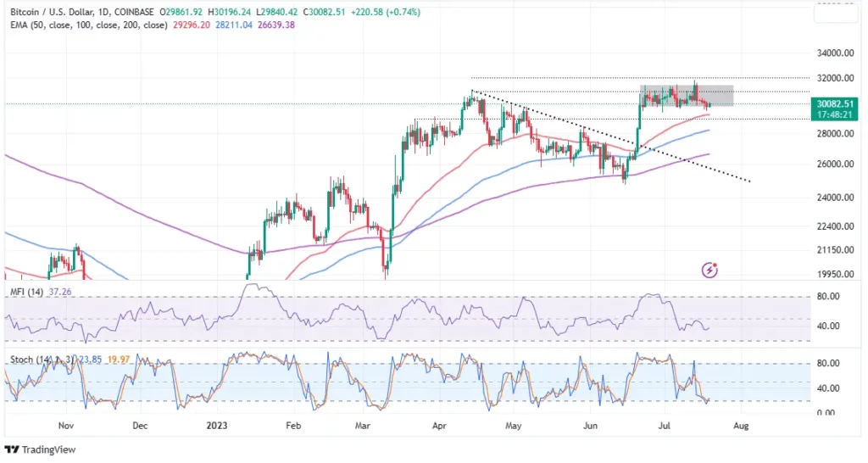Screen dimensions: 868x463
Task: Click the green current price label 30082.51
Action: point(832,103)
